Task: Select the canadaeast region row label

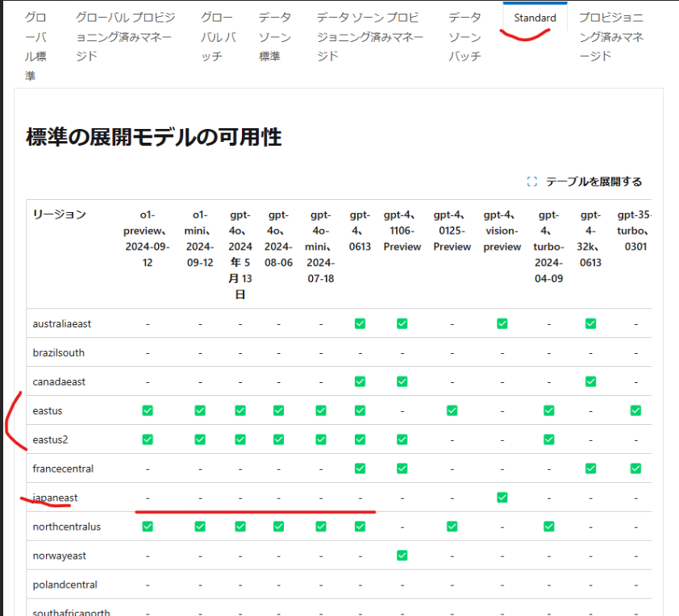Action: point(59,382)
